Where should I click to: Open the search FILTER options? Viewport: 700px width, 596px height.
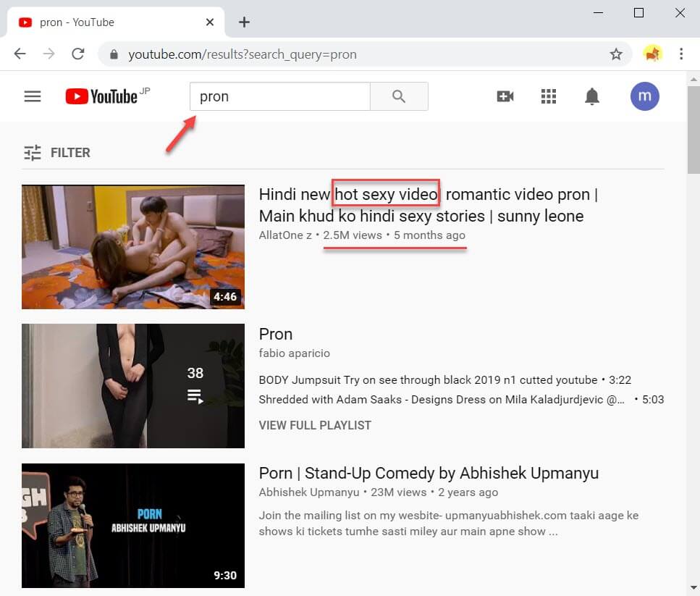(x=57, y=153)
